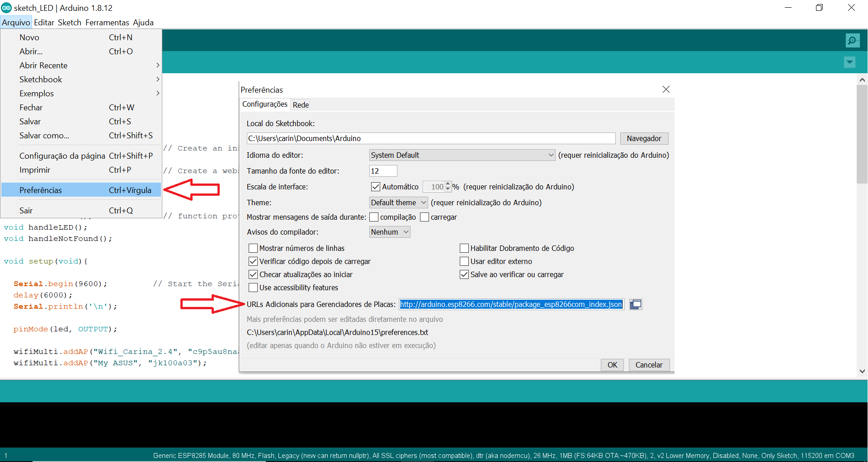Enable compilação output messages checkbox
Screen dimensions: 868x462
374,217
